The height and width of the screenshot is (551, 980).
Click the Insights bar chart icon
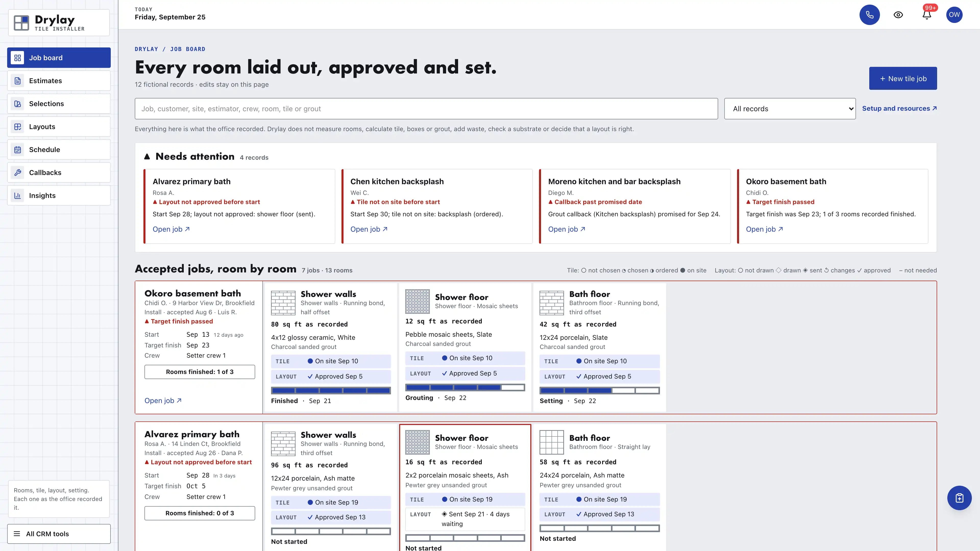click(x=18, y=195)
